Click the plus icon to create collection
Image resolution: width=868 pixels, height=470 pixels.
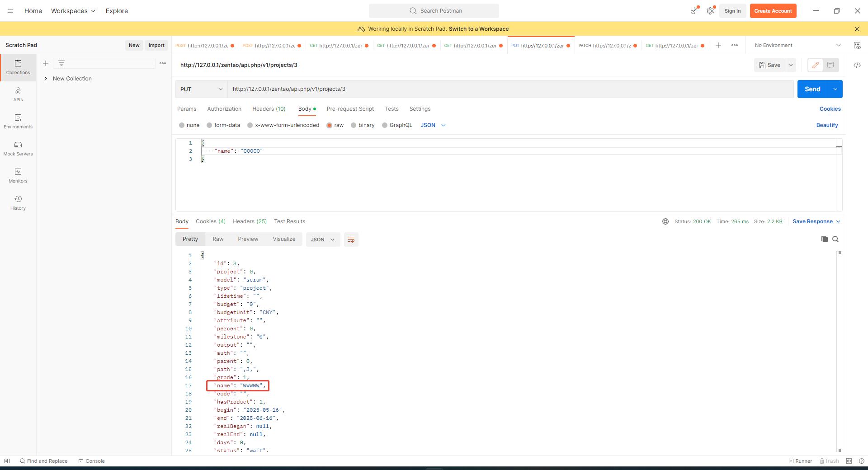tap(46, 63)
